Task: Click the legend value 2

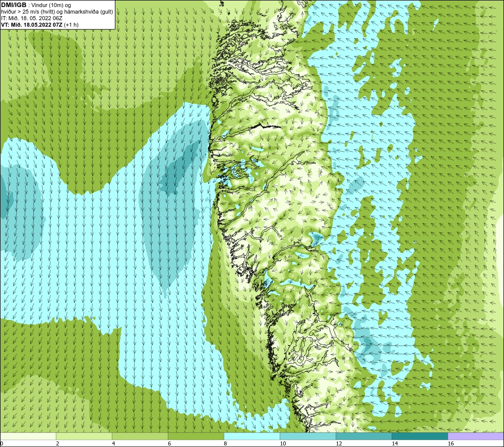Action: 57,444
